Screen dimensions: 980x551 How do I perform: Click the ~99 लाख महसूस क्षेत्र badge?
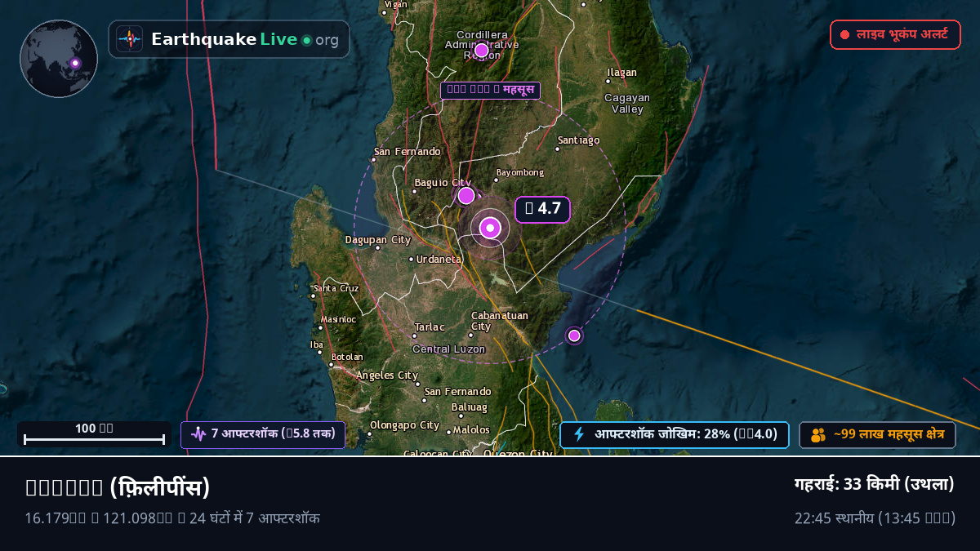point(877,435)
